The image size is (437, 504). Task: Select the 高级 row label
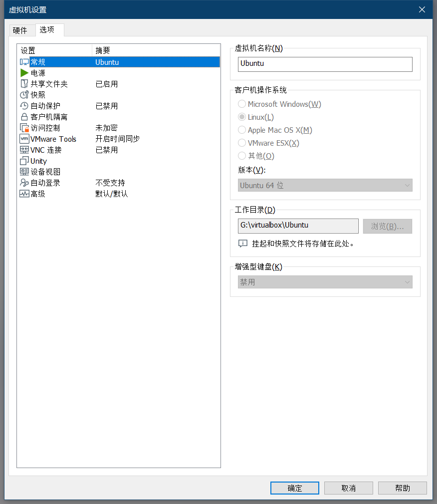(x=38, y=194)
